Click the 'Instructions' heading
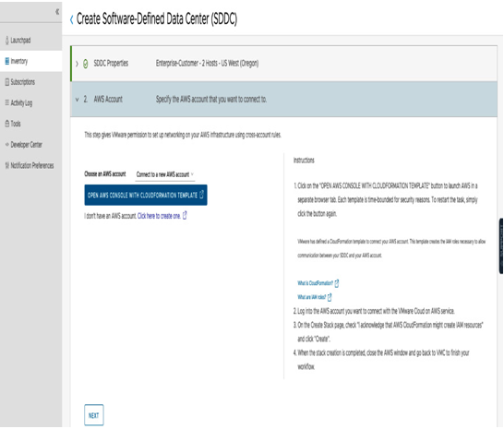504x429 pixels. pos(304,161)
